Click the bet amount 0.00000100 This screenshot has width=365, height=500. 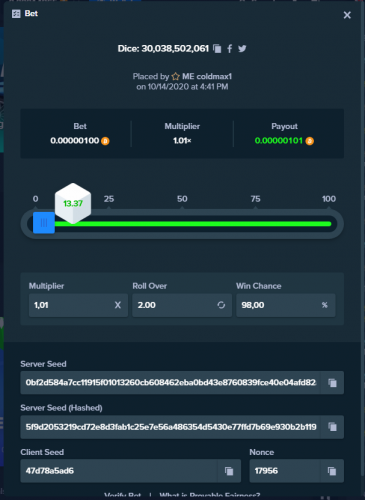tap(75, 141)
